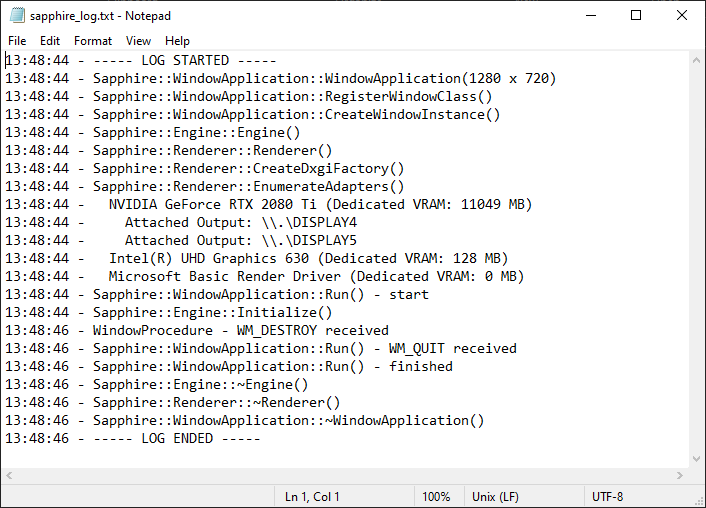Close the sapphire_log.txt window
The height and width of the screenshot is (508, 706).
point(682,16)
